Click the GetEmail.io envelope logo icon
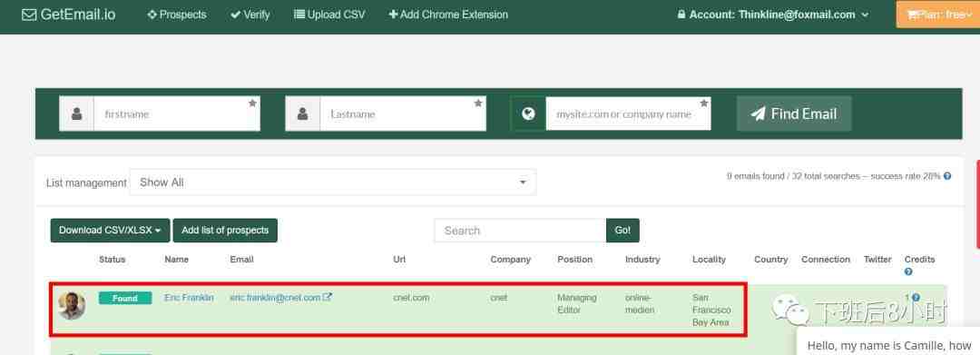980x355 pixels. 29,15
